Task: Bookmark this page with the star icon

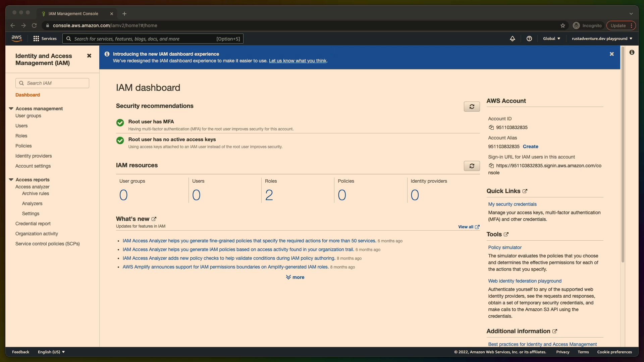Action: 562,25
